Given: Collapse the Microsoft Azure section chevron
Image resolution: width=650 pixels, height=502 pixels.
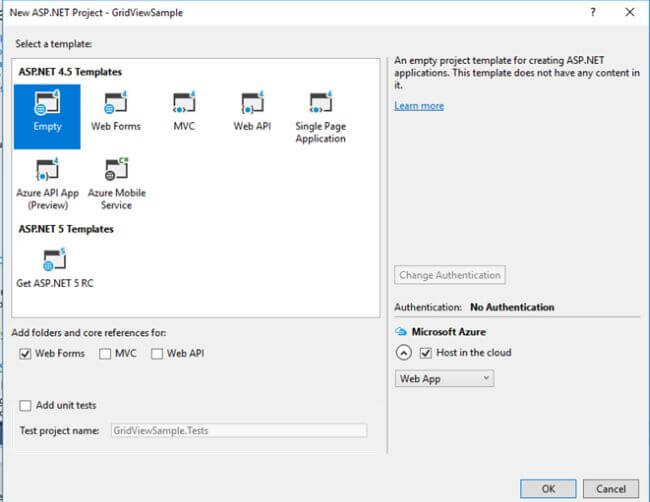Looking at the screenshot, I should [404, 353].
